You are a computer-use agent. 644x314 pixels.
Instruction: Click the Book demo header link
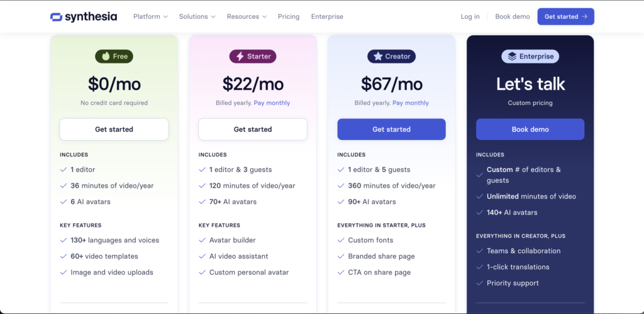point(512,17)
